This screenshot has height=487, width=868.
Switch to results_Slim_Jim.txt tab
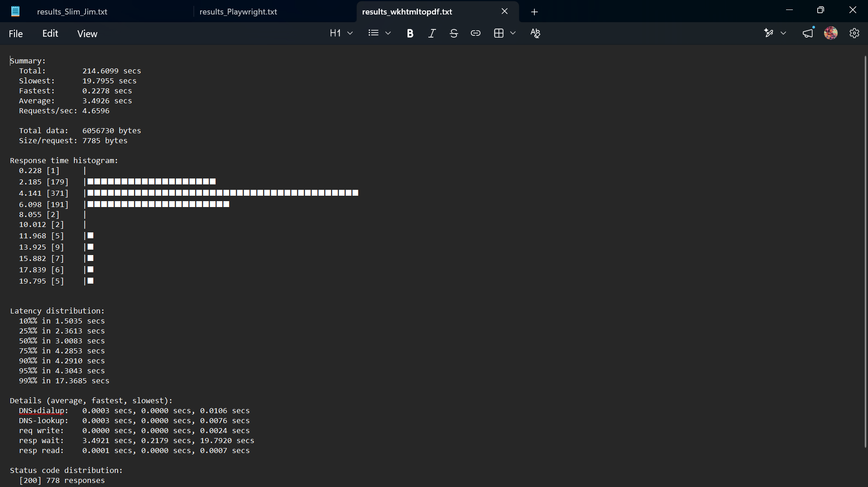(72, 12)
